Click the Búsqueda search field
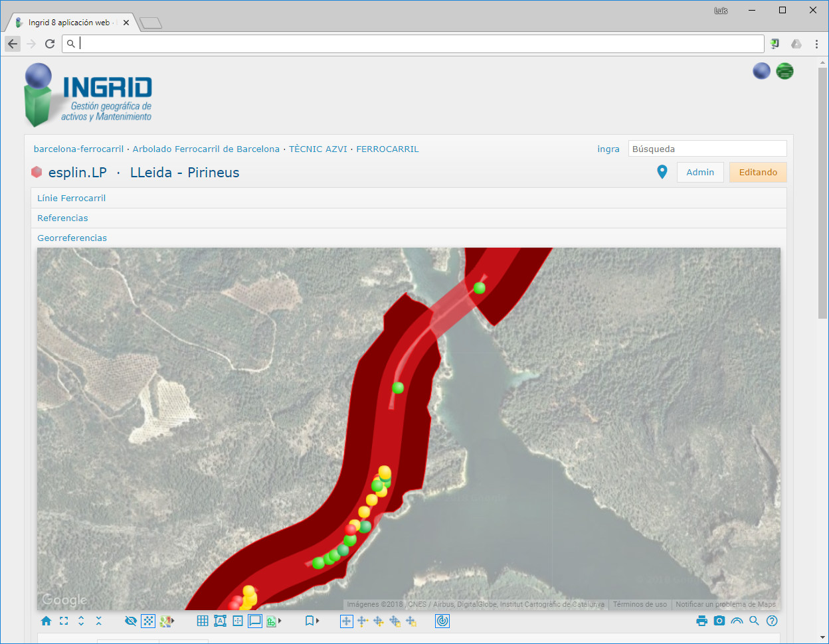829x644 pixels. point(707,149)
